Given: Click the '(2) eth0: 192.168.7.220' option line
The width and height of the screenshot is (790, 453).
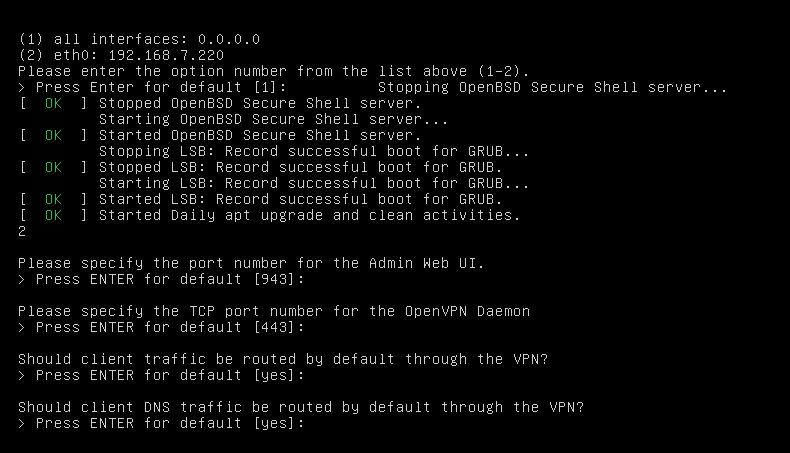Looking at the screenshot, I should pos(121,55).
